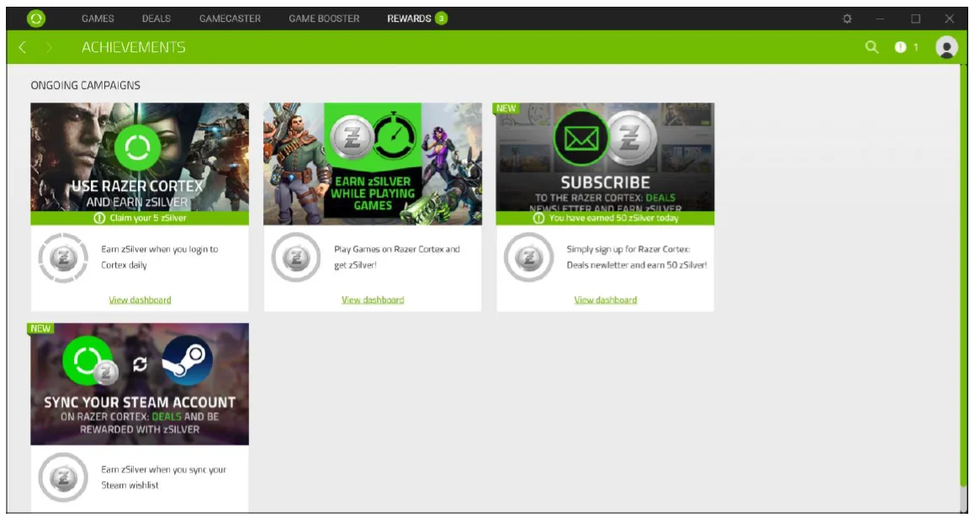Open your profile avatar

(947, 47)
